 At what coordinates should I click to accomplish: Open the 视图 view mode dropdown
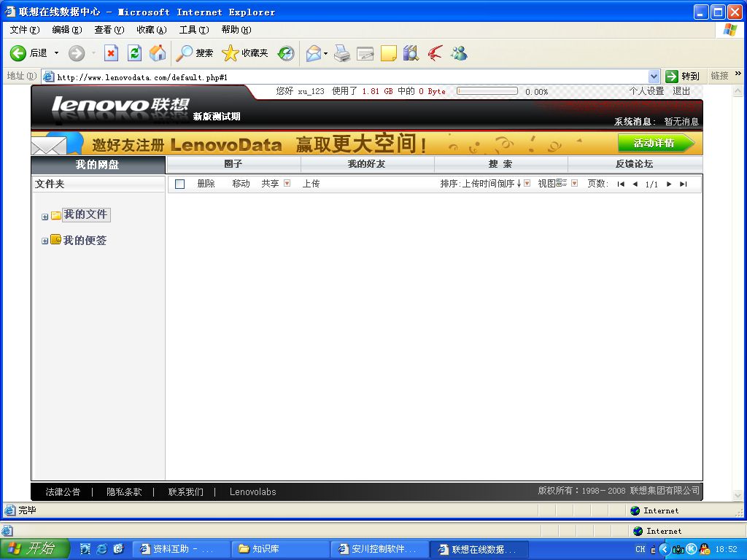point(574,184)
